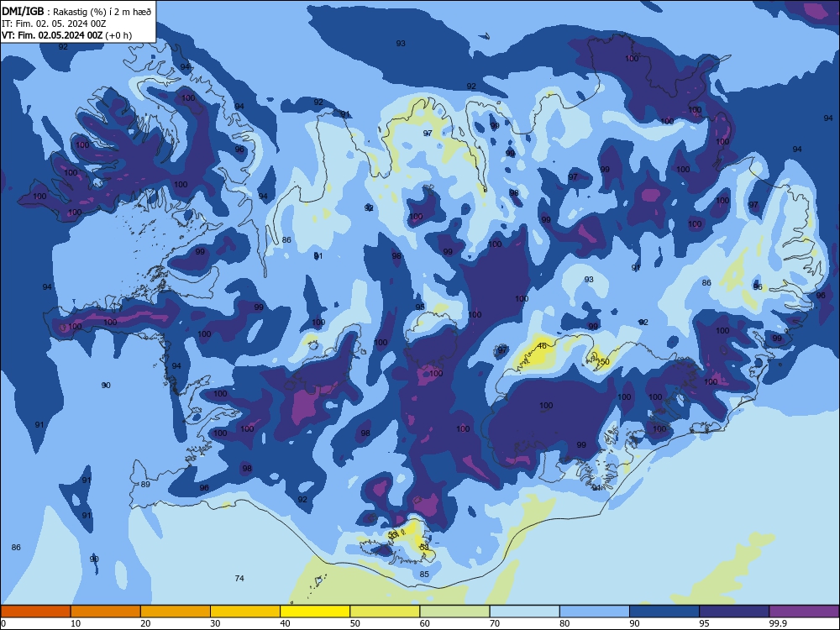Select the orange 10–20 legend swatch
Viewport: 840px width, 630px height.
click(106, 612)
